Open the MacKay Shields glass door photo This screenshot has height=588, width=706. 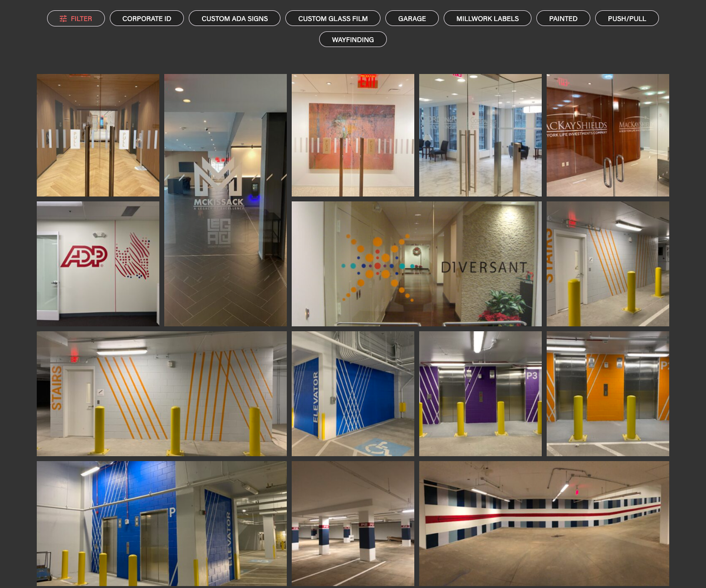(608, 135)
